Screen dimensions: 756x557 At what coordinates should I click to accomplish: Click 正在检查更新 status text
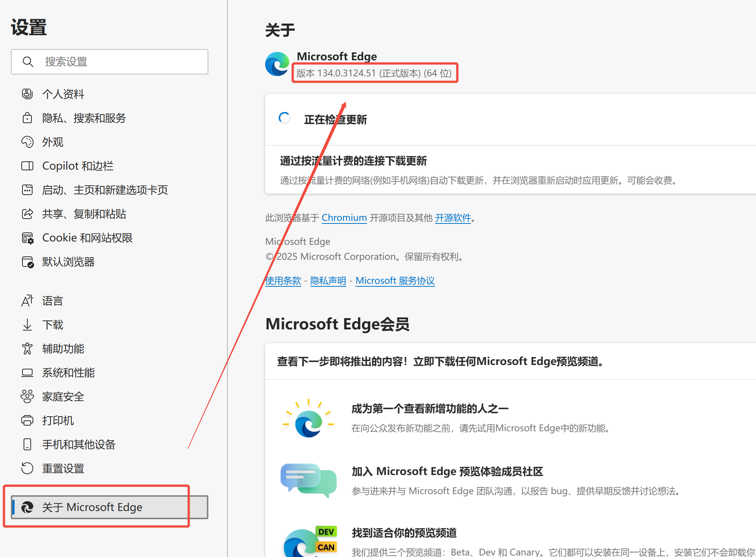coord(336,119)
